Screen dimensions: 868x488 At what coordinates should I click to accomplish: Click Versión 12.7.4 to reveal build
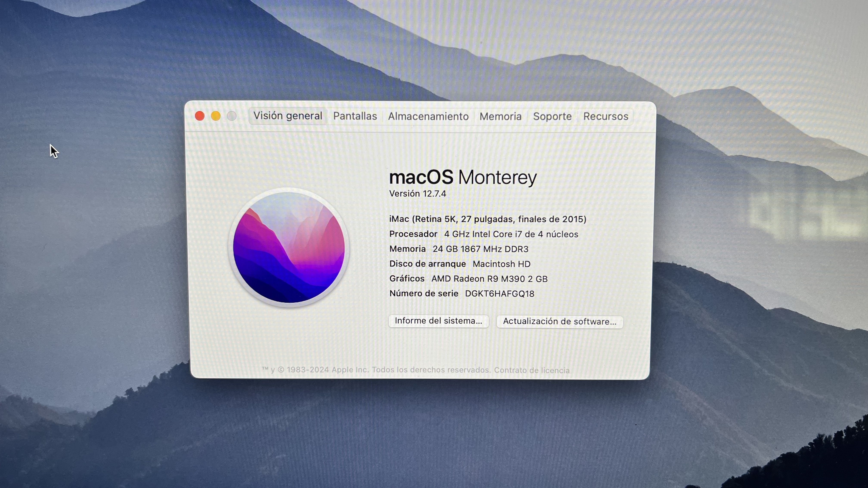click(417, 194)
